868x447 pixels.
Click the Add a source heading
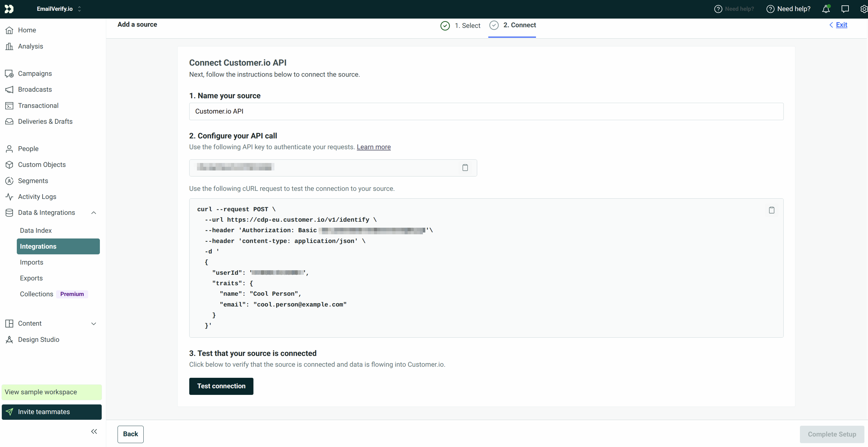pos(137,25)
